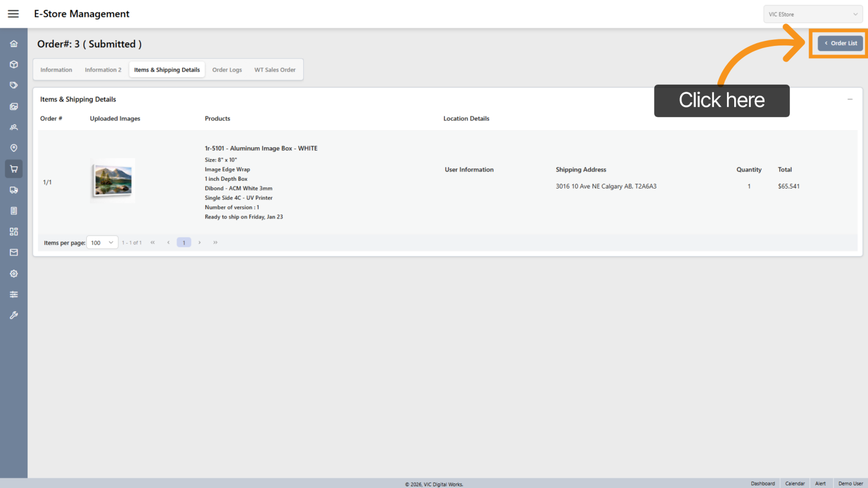868x488 pixels.
Task: Click the Order List back button
Action: (840, 43)
